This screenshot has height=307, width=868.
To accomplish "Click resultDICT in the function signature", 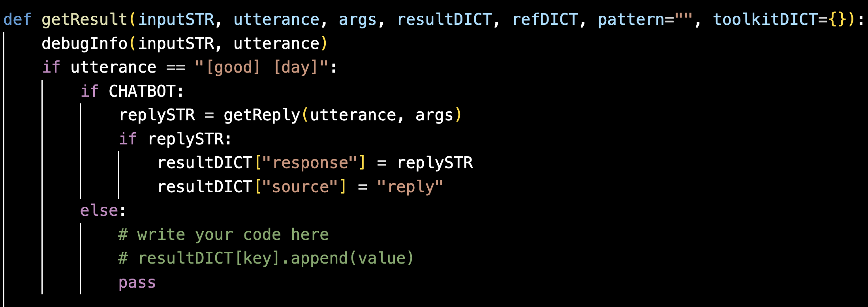I will click(444, 19).
